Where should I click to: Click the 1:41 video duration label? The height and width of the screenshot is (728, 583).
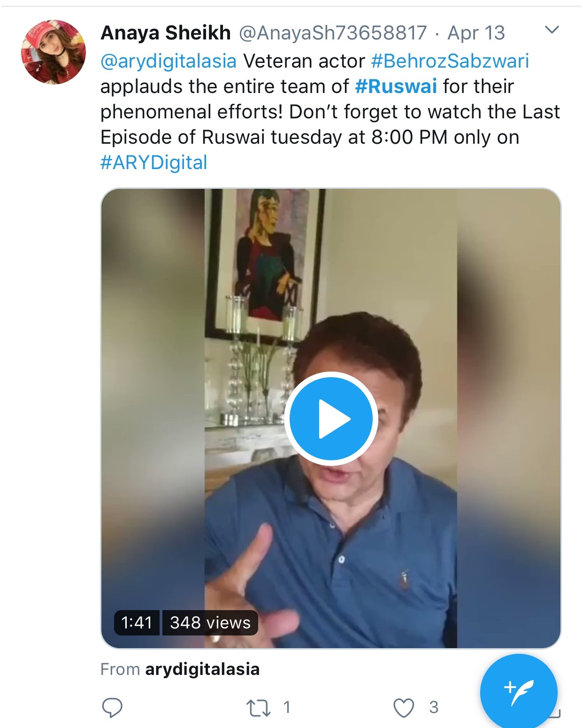[x=137, y=623]
